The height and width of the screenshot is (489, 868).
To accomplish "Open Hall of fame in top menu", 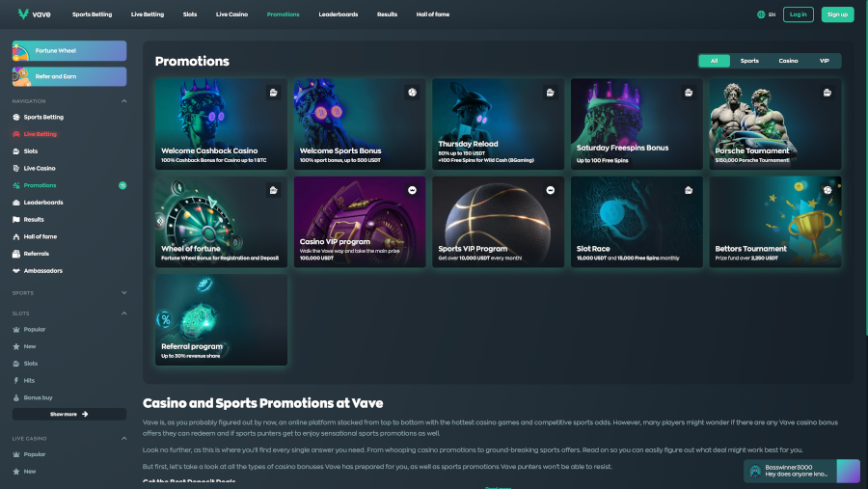I will 433,14.
